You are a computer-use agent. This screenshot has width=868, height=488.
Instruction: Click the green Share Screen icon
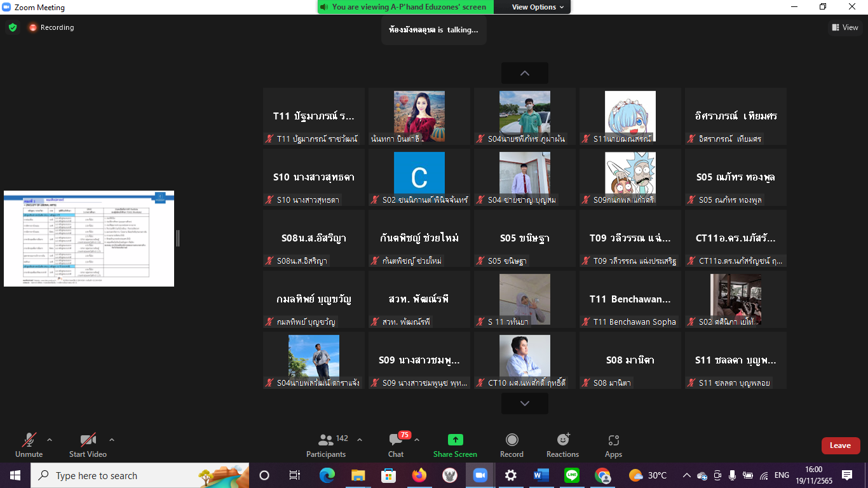(455, 440)
